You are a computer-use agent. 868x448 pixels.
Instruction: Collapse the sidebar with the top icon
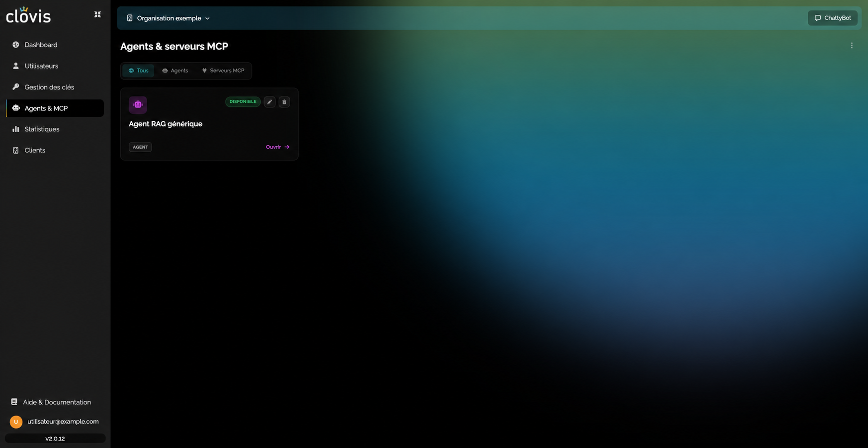(x=97, y=14)
